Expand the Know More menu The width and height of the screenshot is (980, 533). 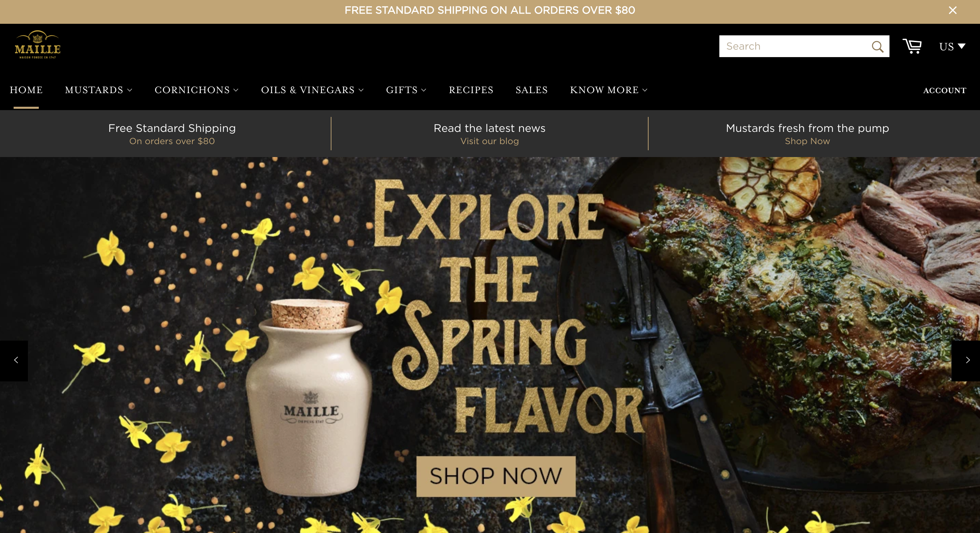[608, 90]
